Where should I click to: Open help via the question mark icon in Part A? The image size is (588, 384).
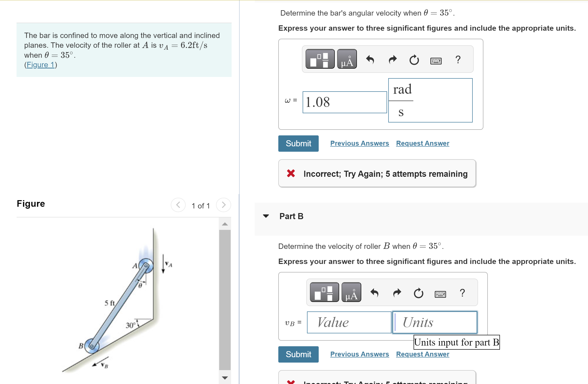coord(458,59)
